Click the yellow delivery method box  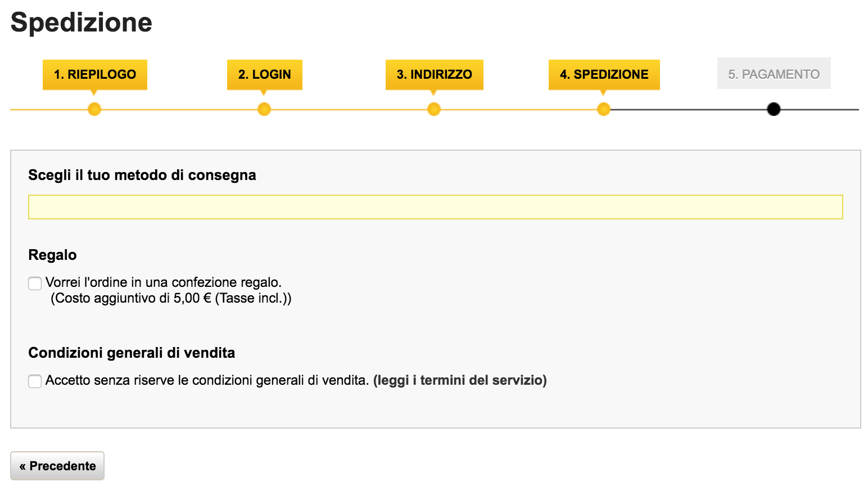point(436,207)
